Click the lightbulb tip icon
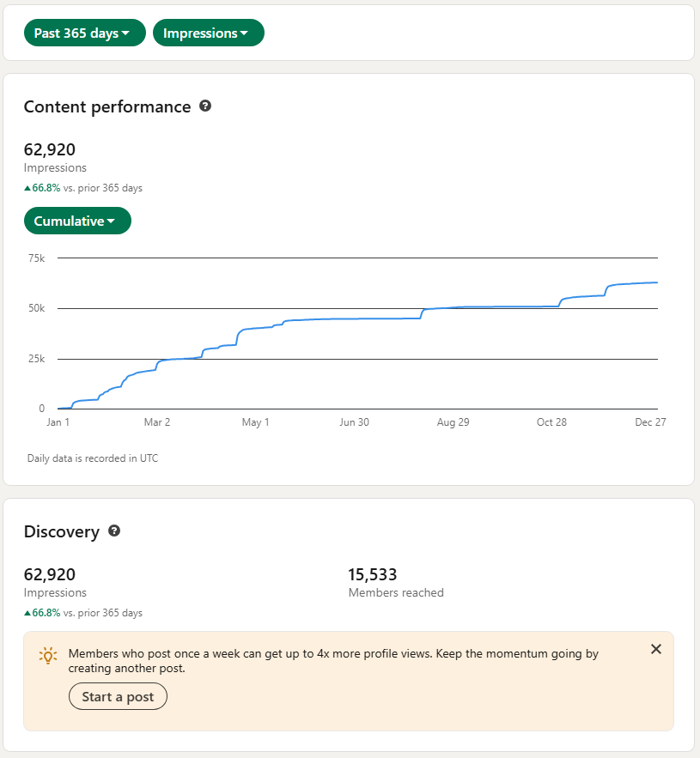 tap(48, 656)
